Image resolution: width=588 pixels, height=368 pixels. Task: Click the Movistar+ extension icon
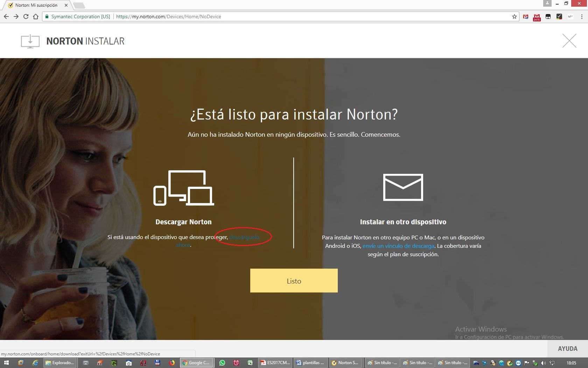click(570, 16)
